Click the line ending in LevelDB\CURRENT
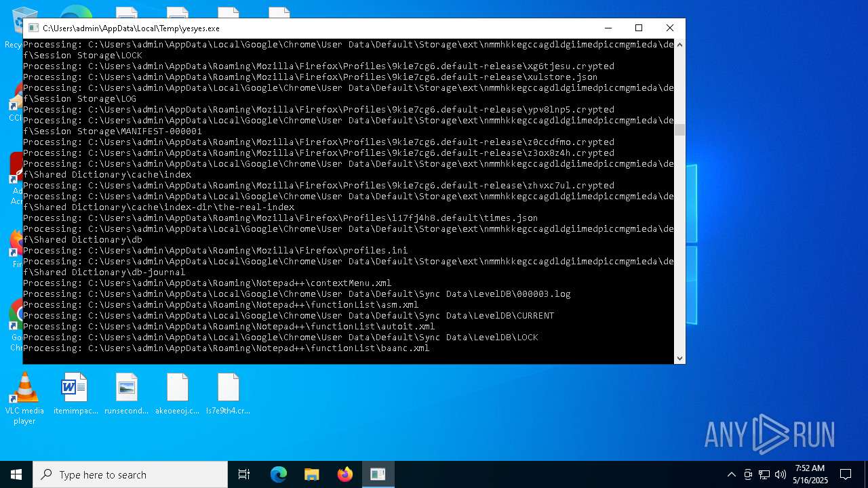Image resolution: width=868 pixels, height=488 pixels. click(x=289, y=316)
